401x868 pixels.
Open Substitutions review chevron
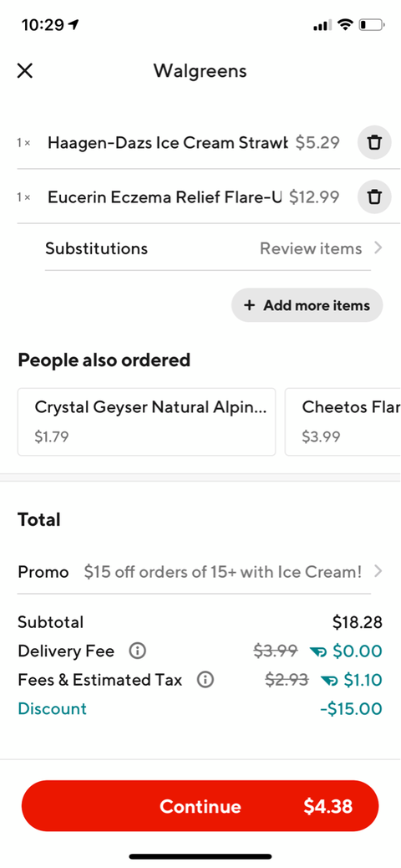point(378,248)
